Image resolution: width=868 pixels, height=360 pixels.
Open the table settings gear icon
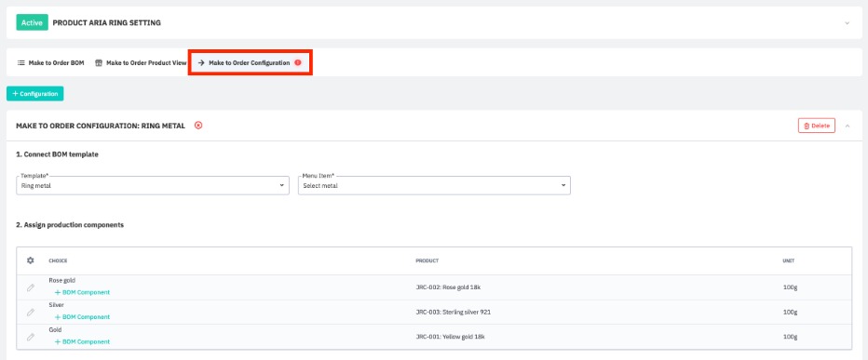tap(31, 260)
